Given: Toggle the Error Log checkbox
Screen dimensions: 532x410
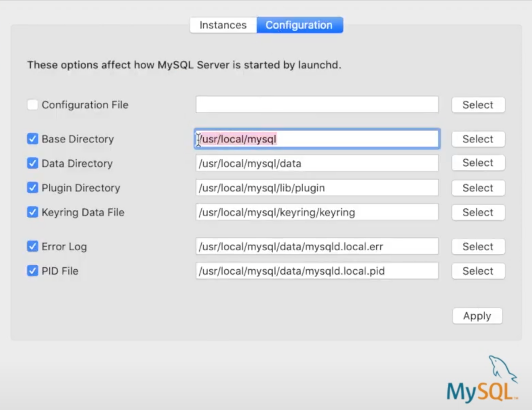Looking at the screenshot, I should [33, 246].
